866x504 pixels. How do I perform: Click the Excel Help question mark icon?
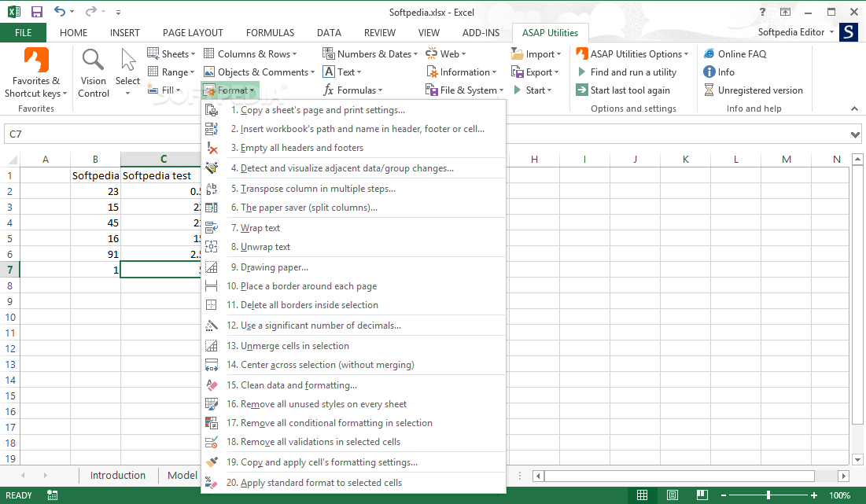tap(762, 12)
